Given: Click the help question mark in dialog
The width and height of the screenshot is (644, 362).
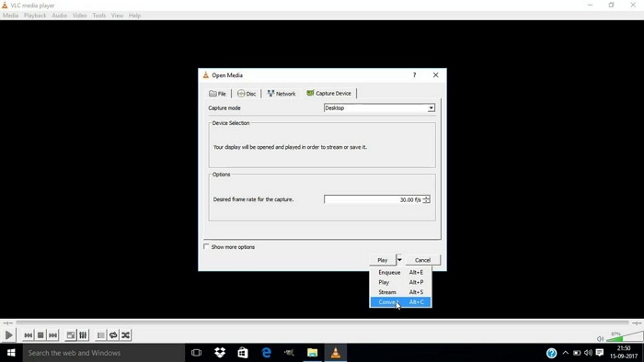Looking at the screenshot, I should point(414,75).
